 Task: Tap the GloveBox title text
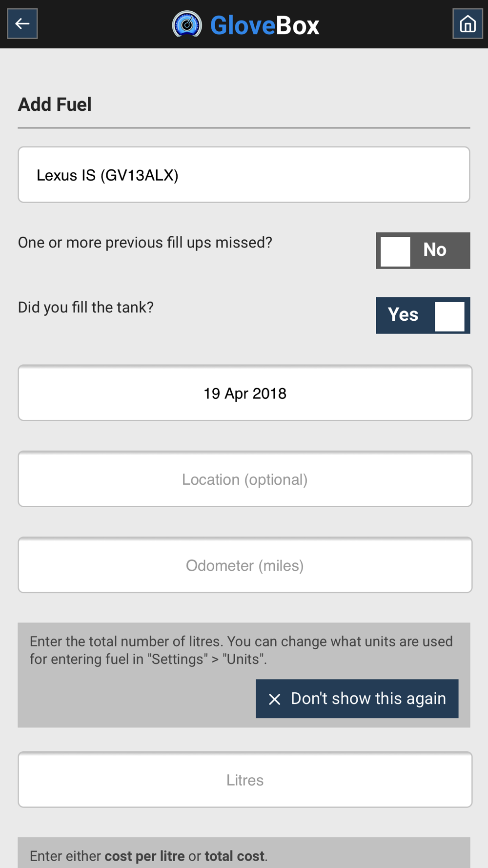tap(264, 25)
